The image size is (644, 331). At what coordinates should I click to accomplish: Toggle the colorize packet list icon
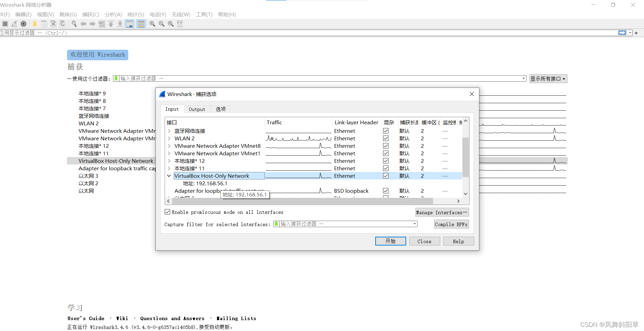(141, 24)
